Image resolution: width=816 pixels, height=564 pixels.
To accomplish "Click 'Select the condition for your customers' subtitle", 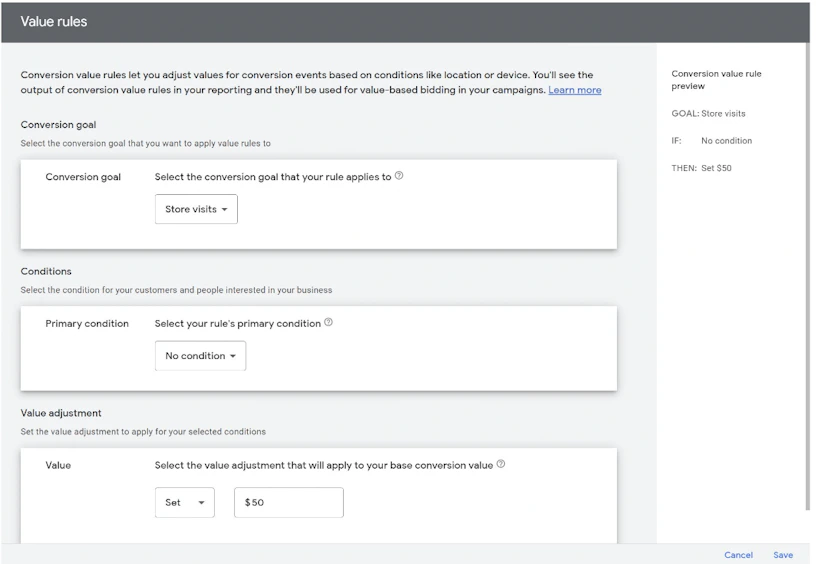I will 176,290.
